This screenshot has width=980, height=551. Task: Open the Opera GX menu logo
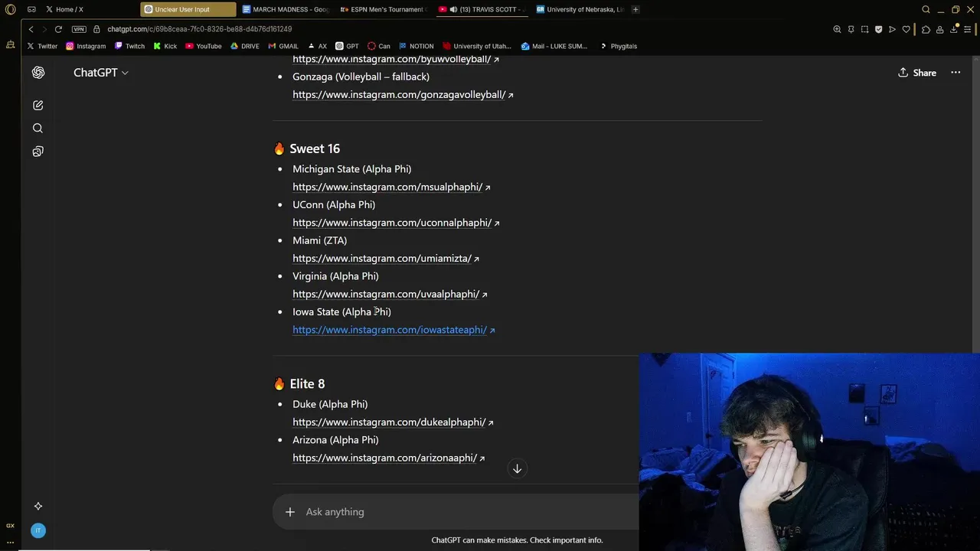tap(10, 9)
